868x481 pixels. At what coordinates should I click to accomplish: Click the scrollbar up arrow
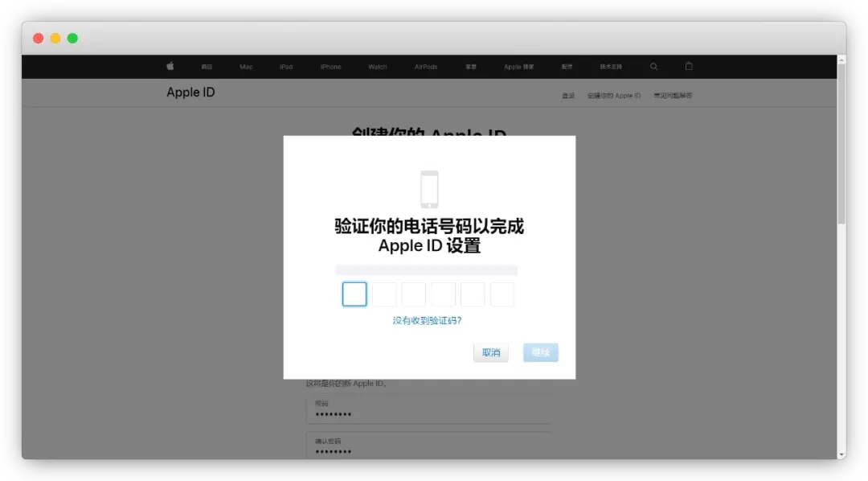point(841,60)
